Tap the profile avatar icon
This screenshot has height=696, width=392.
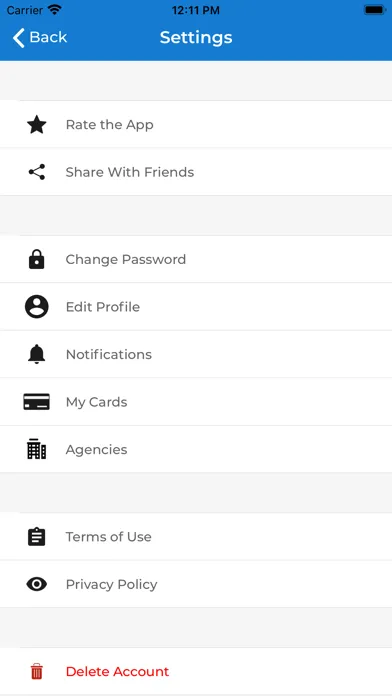click(36, 307)
